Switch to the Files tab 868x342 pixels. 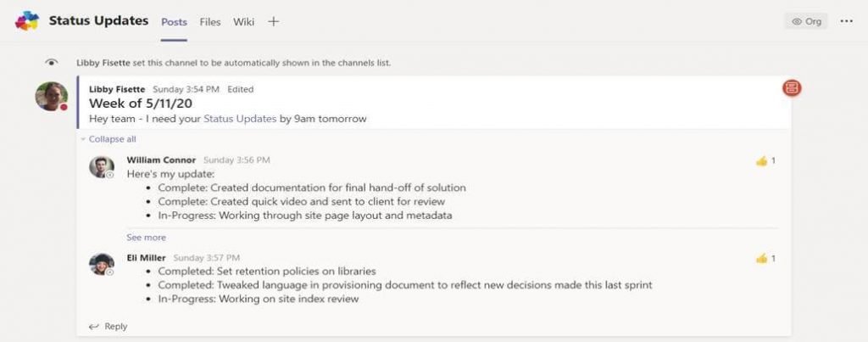210,22
